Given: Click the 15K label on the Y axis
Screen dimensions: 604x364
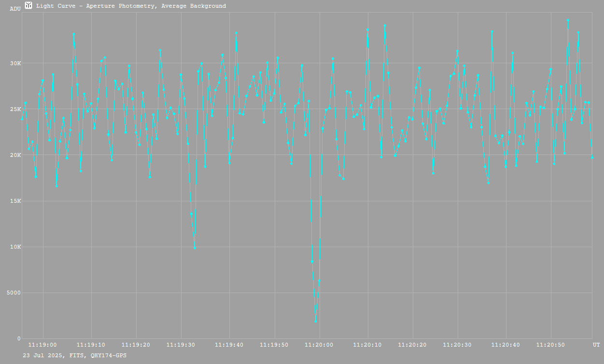Looking at the screenshot, I should 15,201.
